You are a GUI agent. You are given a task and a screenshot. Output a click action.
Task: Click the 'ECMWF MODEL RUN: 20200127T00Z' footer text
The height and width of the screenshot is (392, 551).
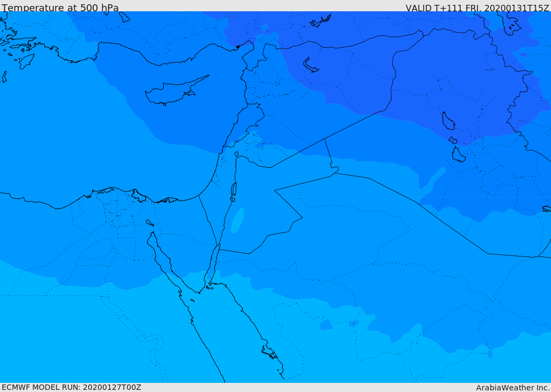[x=72, y=388]
